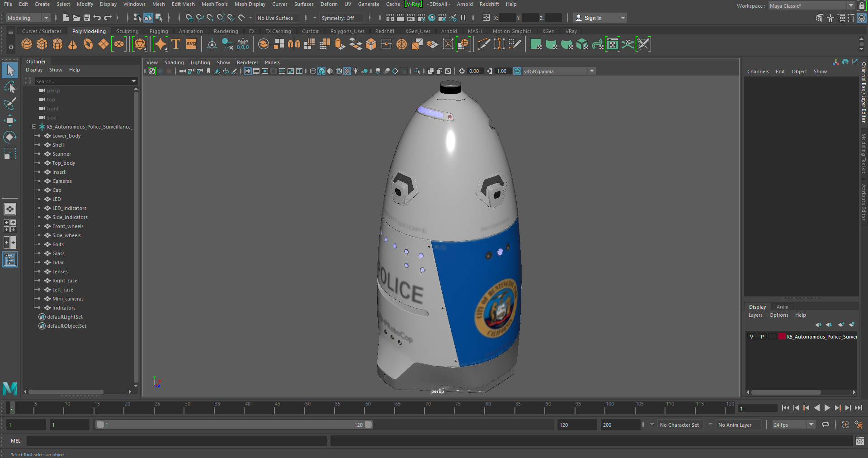
Task: Open the script editor icon
Action: [x=860, y=441]
